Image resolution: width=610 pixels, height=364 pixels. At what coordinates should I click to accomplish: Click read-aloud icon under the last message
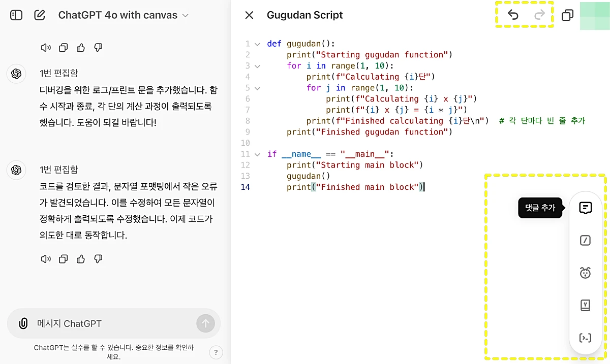pyautogui.click(x=46, y=259)
